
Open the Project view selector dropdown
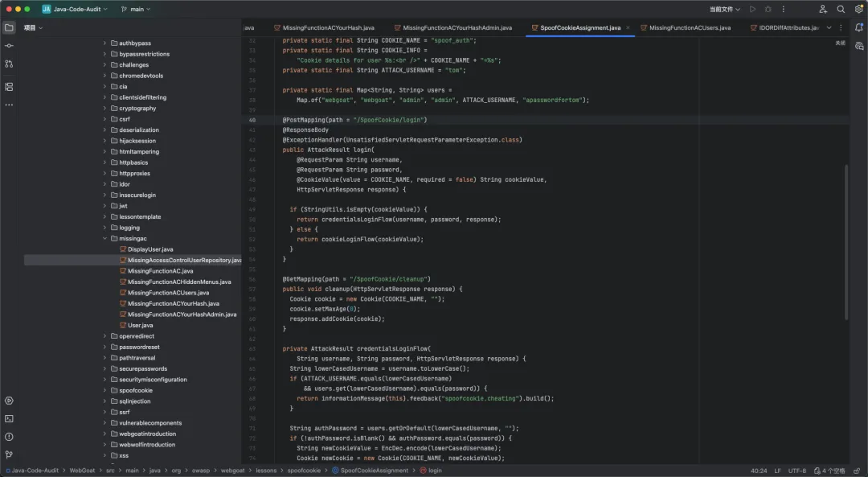point(33,27)
